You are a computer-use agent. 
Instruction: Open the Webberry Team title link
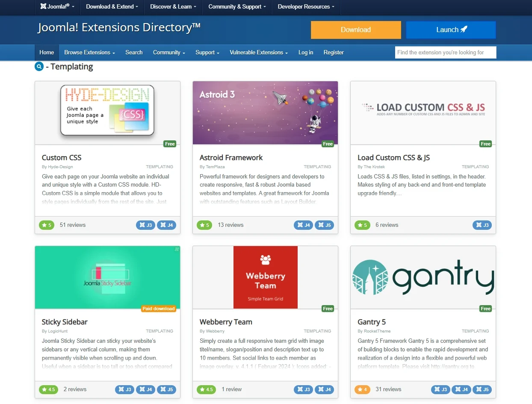pyautogui.click(x=226, y=322)
